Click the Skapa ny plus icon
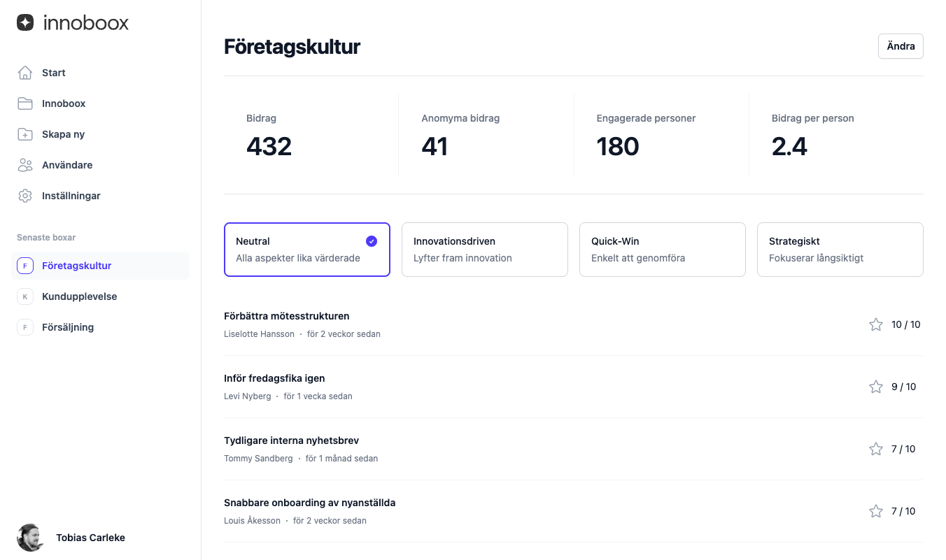The height and width of the screenshot is (560, 946). click(25, 134)
